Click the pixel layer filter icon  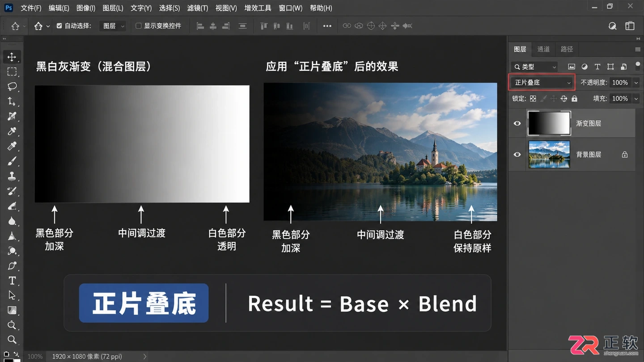(x=571, y=67)
